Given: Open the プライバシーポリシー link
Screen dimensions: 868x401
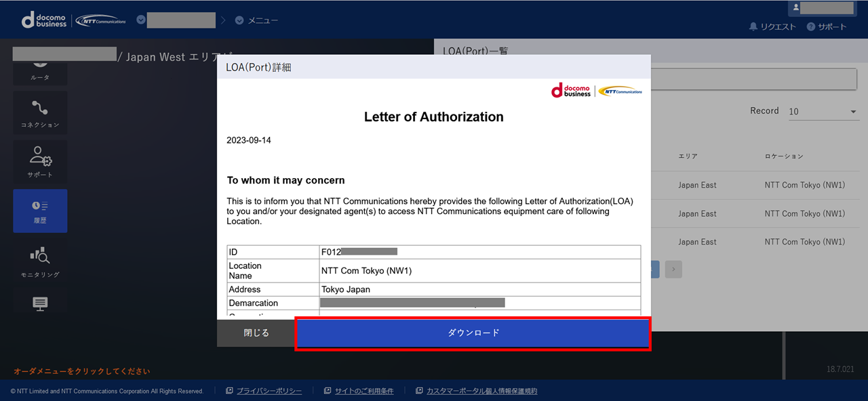Looking at the screenshot, I should click(x=269, y=391).
